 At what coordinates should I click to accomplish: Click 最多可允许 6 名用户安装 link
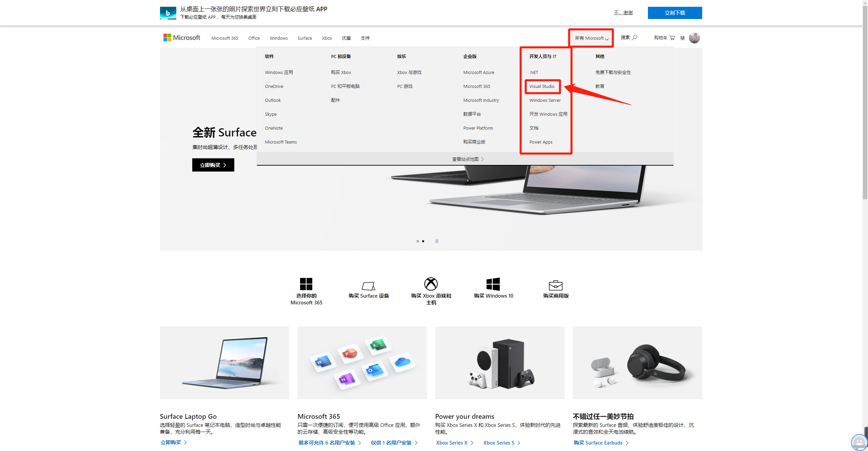click(x=330, y=443)
